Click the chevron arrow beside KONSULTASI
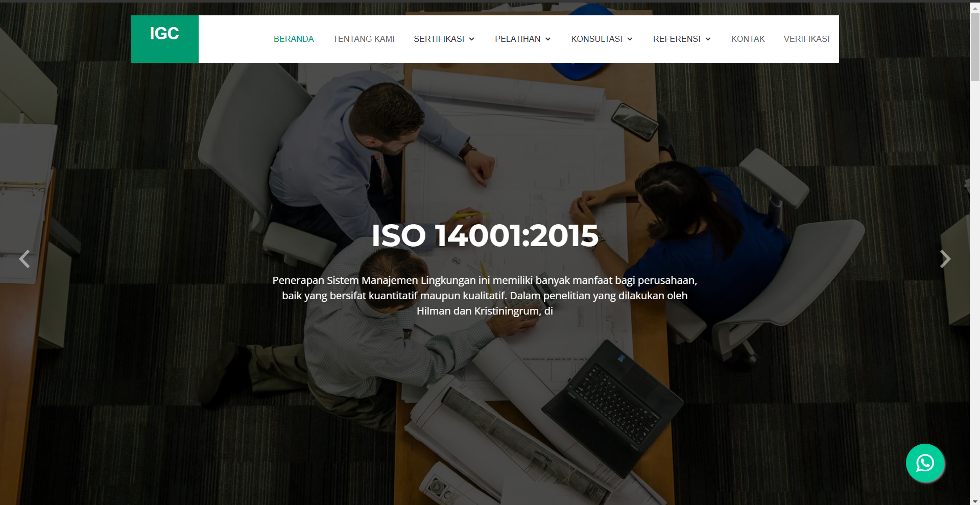Viewport: 980px width, 505px height. click(x=630, y=39)
